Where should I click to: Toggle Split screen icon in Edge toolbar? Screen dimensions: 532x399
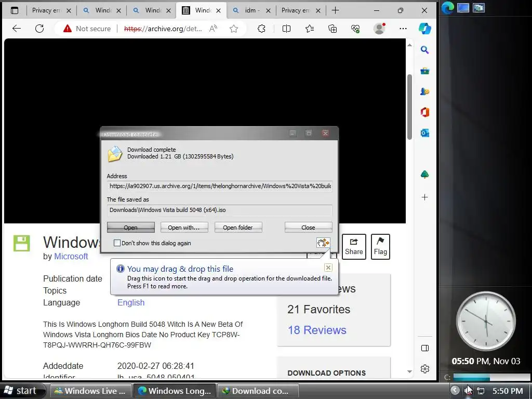[286, 29]
